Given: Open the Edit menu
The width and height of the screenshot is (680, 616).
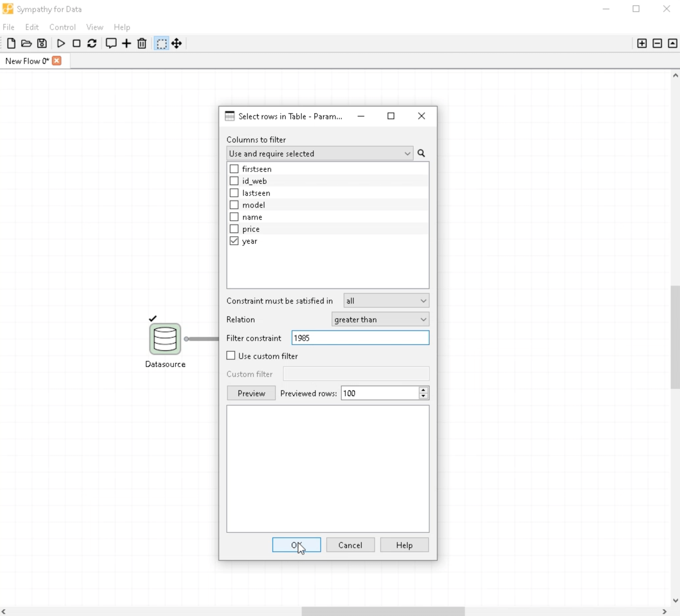Looking at the screenshot, I should (32, 27).
